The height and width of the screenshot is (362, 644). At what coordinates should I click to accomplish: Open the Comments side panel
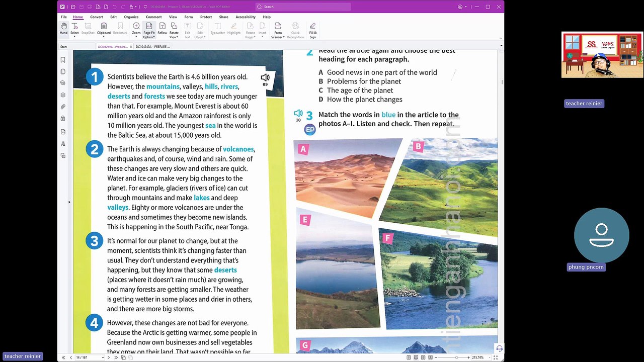63,83
